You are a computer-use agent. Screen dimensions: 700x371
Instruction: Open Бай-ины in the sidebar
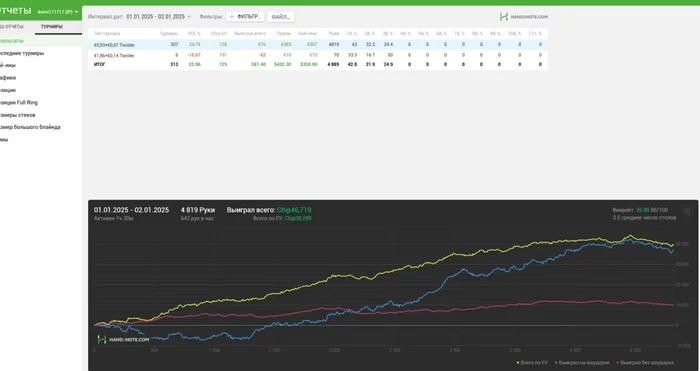pos(8,65)
